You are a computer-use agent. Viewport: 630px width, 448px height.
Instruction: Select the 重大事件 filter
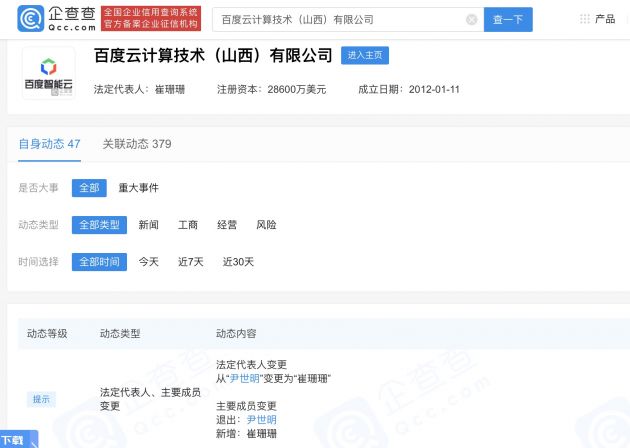pyautogui.click(x=139, y=188)
